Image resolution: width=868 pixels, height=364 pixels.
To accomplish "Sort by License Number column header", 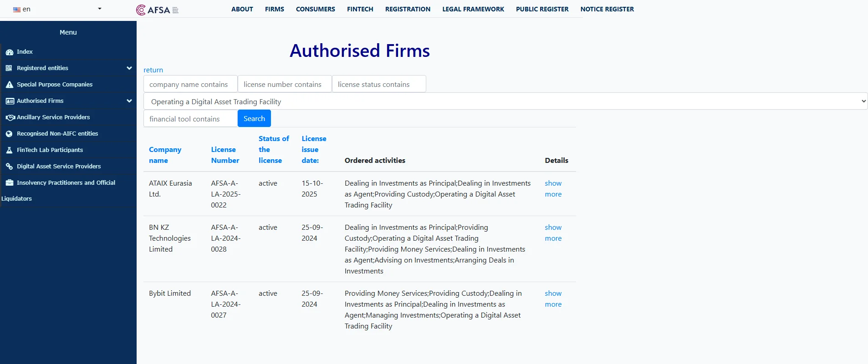I will 225,155.
